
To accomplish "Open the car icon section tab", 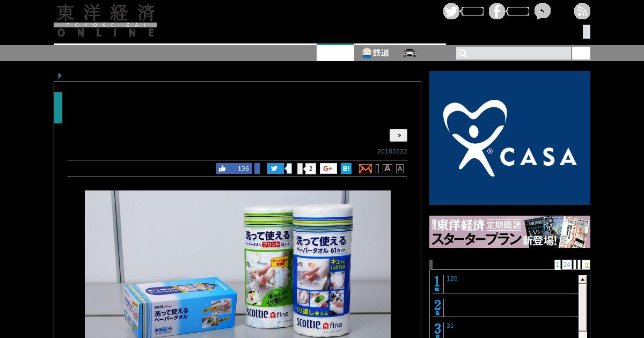I will (410, 53).
